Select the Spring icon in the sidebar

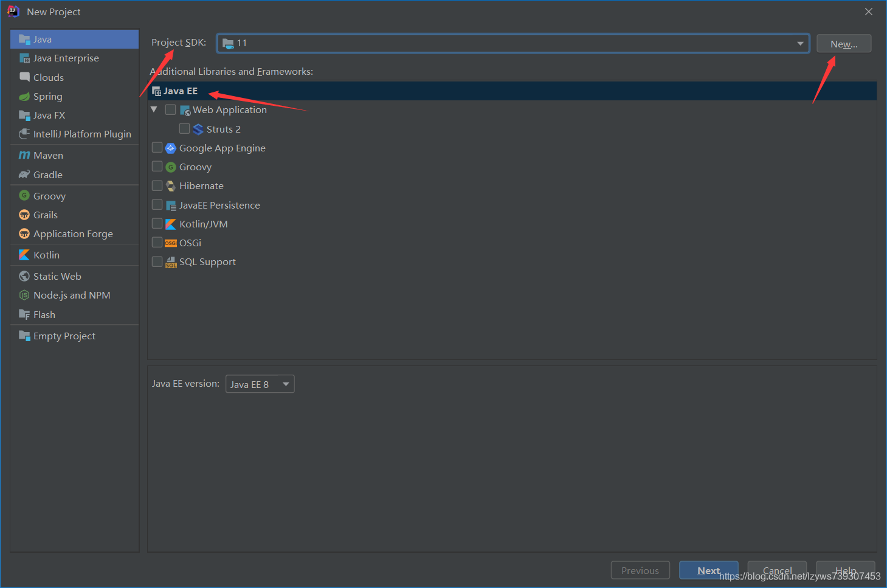pyautogui.click(x=24, y=96)
